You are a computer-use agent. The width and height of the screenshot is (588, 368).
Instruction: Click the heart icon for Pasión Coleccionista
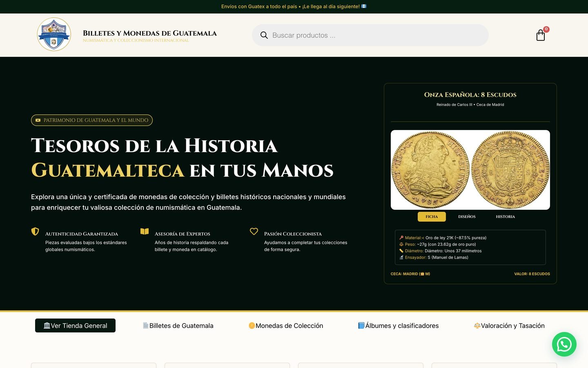pyautogui.click(x=254, y=231)
